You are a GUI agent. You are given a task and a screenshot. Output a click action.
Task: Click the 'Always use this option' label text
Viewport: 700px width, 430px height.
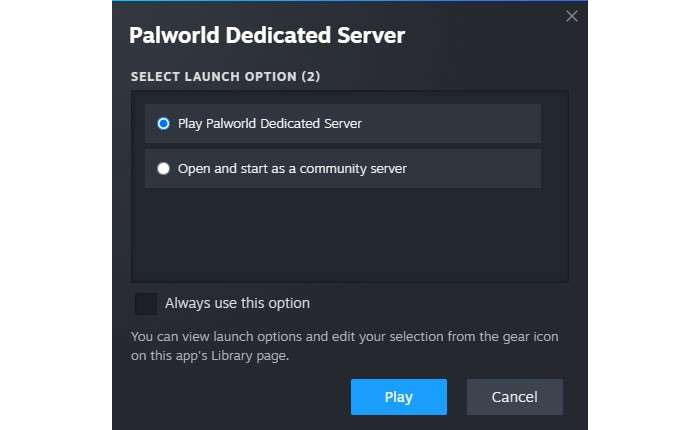237,304
